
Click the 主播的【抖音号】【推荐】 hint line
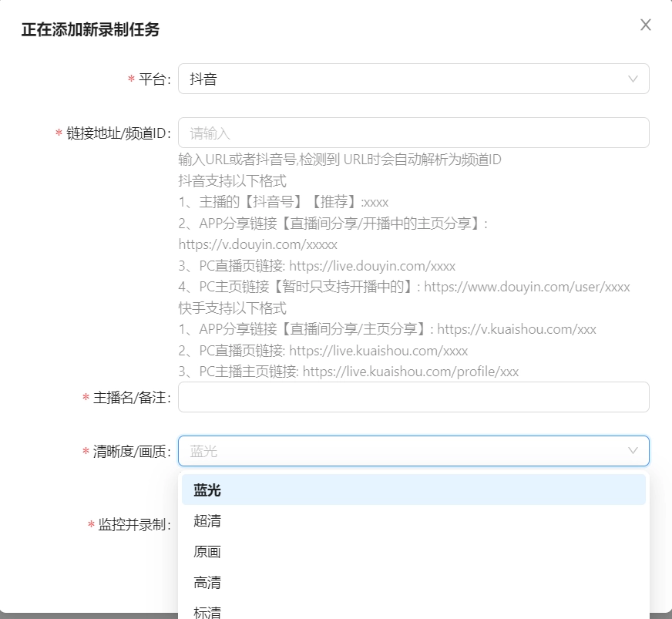click(x=284, y=202)
